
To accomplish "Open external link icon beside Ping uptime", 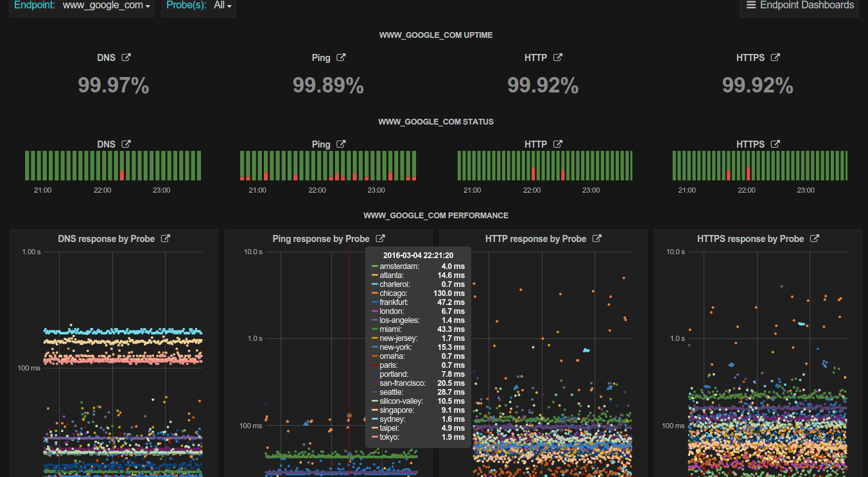I will click(x=341, y=58).
